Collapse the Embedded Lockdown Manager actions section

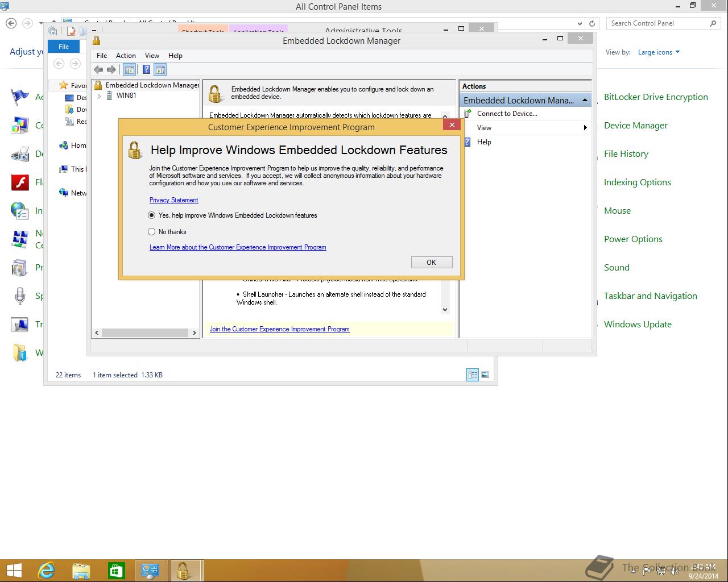pyautogui.click(x=585, y=100)
